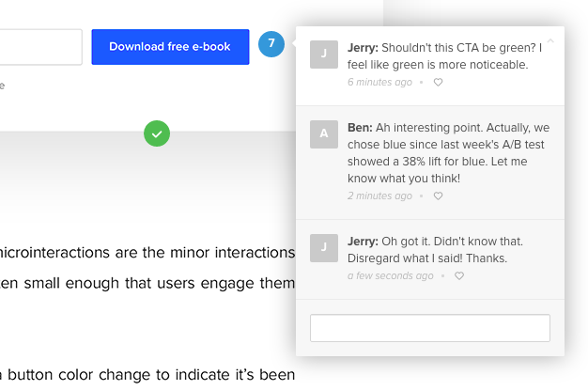Click Jerry's avatar on the first comment
Viewport: 588px width, 391px height.
(324, 55)
